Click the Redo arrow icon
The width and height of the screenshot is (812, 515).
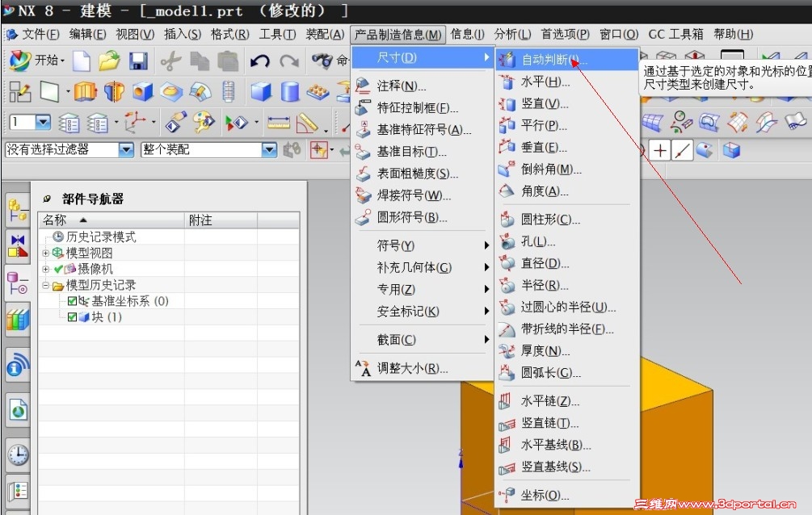(289, 61)
